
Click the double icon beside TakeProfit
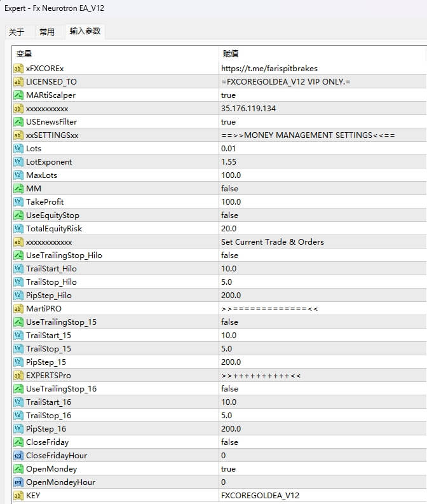coord(18,202)
